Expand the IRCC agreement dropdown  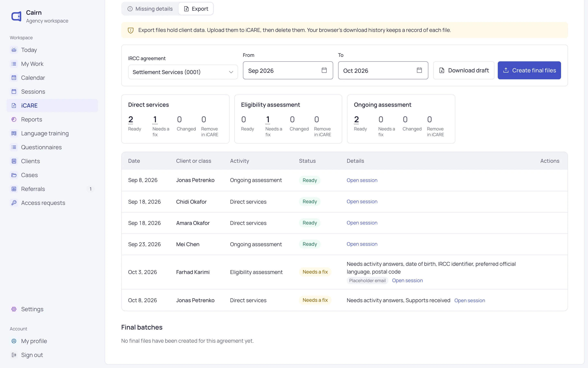[183, 72]
